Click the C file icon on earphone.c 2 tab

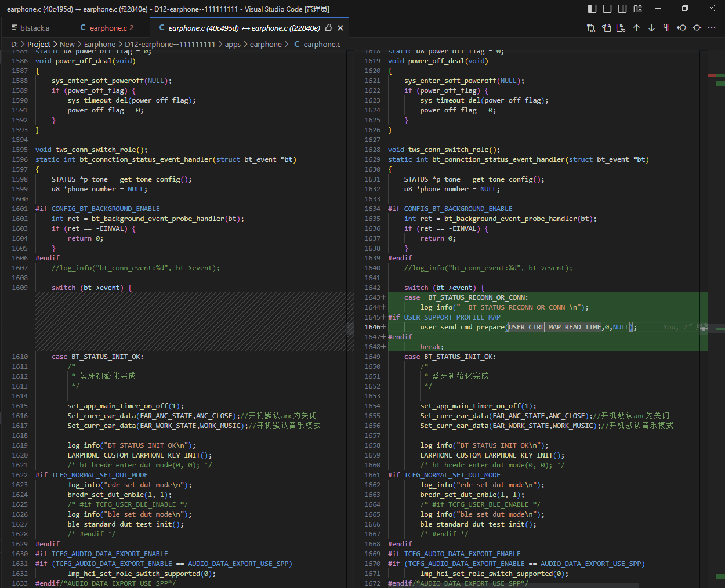click(x=83, y=28)
